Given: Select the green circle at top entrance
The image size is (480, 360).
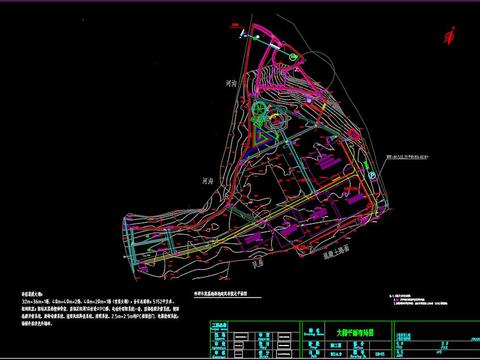Looking at the screenshot, I should click(292, 57).
